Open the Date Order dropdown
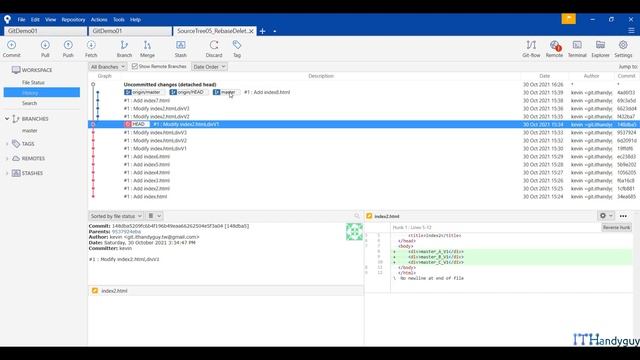 [x=209, y=67]
